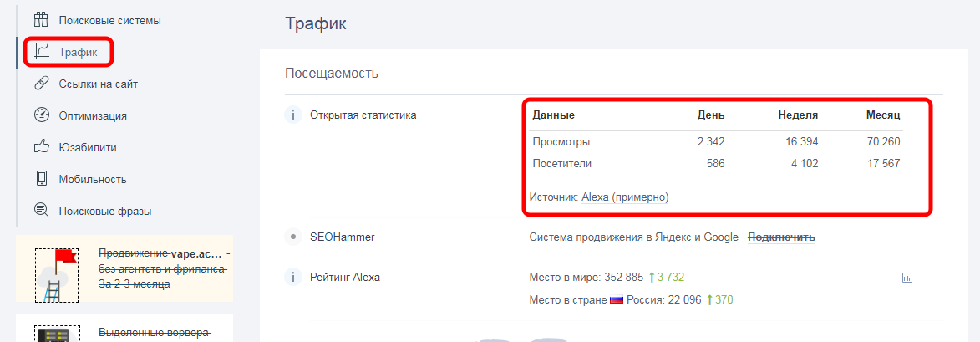Click the flag and ladder ad thumbnail
Image resolution: width=980 pixels, height=342 pixels.
[x=57, y=274]
